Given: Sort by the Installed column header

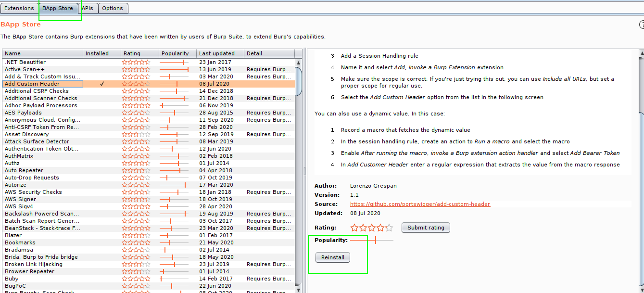Looking at the screenshot, I should tap(102, 53).
